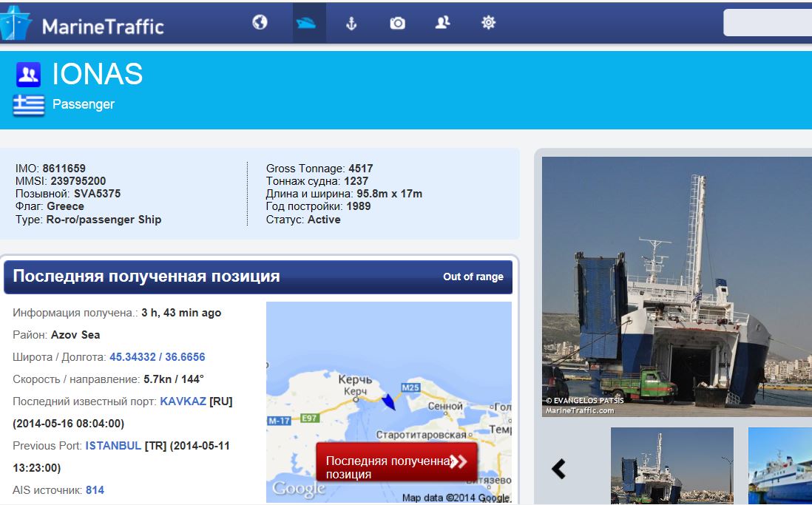
Task: Click the 'Ro-ro/passenger Ship' type value
Action: click(x=104, y=220)
